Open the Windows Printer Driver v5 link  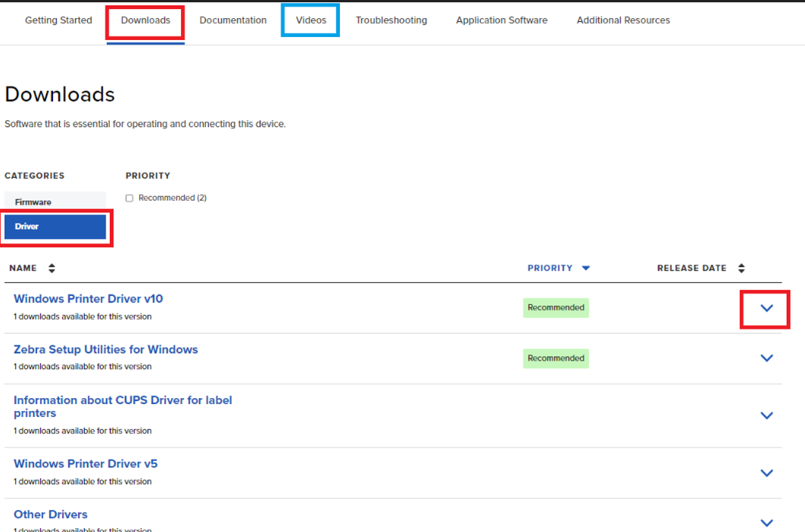point(86,464)
